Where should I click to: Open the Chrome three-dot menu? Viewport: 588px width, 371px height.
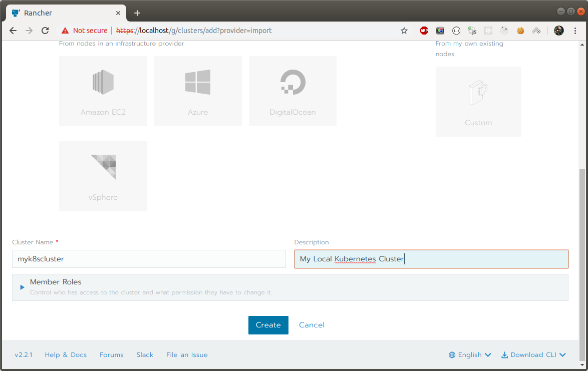tap(575, 31)
